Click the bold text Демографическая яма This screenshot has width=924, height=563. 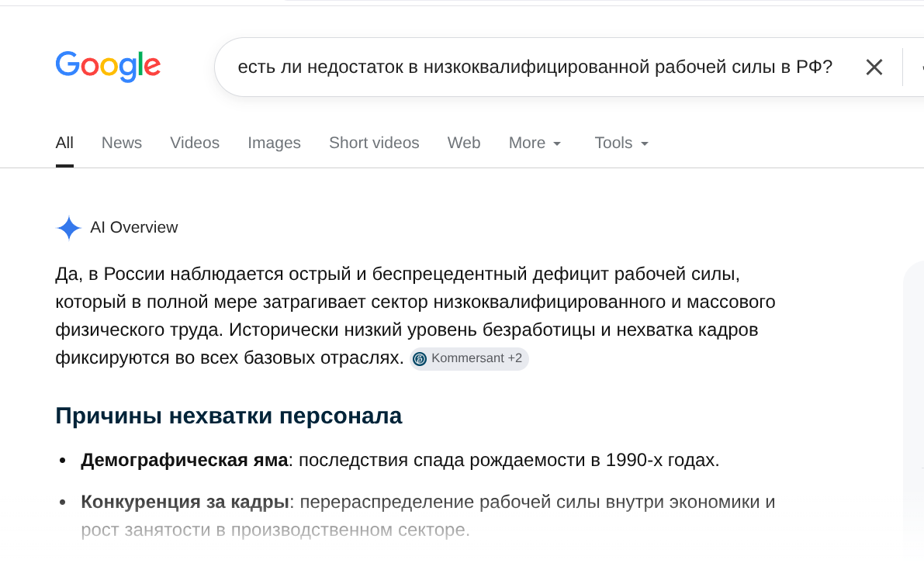pyautogui.click(x=185, y=460)
